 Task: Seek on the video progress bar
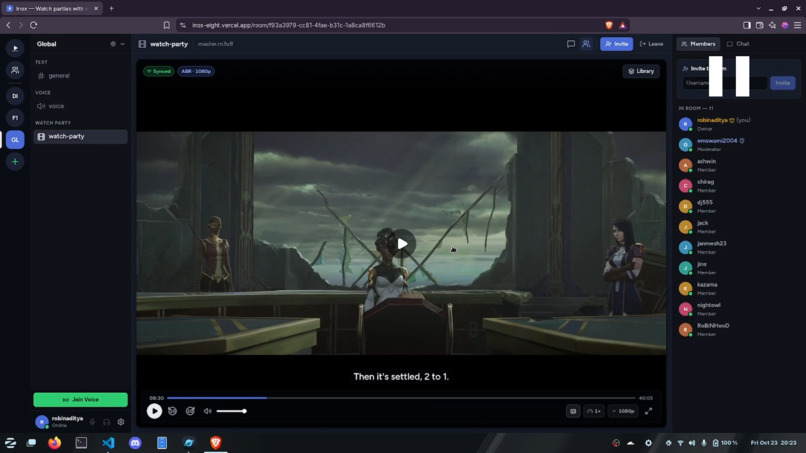pos(401,397)
